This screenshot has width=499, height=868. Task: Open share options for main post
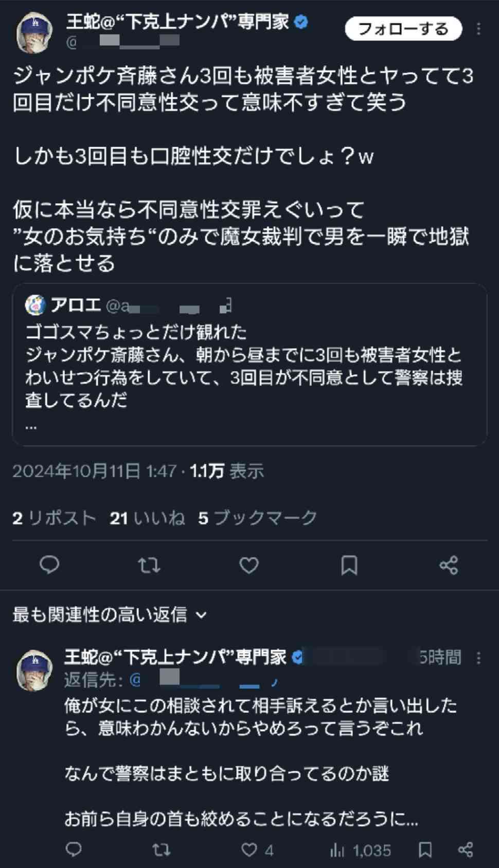449,565
